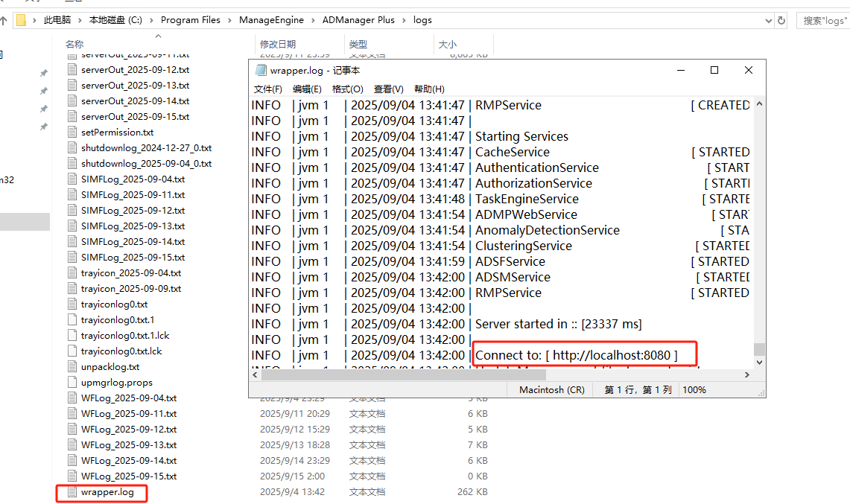Sort files by 修改日期 column header
Screen dimensions: 850x504
point(278,45)
